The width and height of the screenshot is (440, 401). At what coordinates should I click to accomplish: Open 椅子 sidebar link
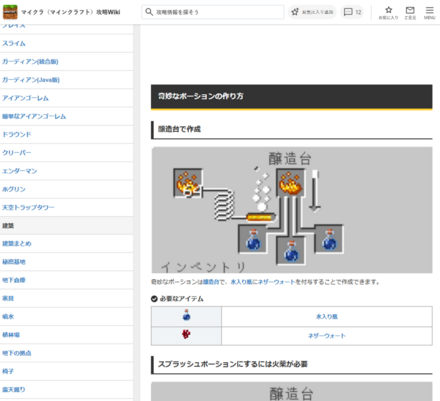[8, 371]
